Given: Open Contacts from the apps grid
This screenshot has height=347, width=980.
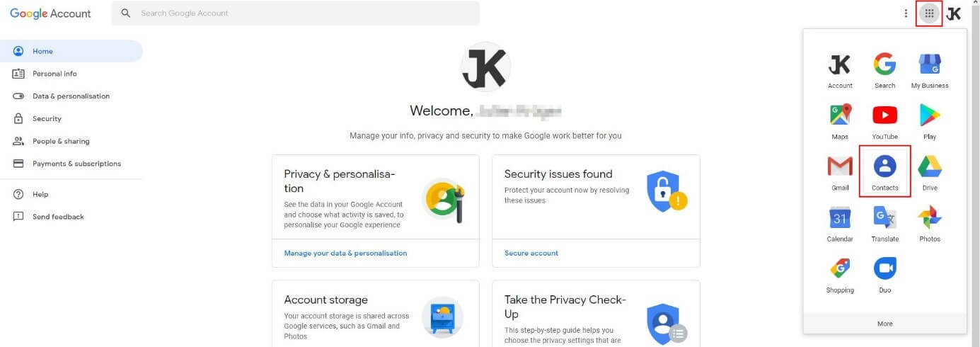Looking at the screenshot, I should (x=884, y=170).
